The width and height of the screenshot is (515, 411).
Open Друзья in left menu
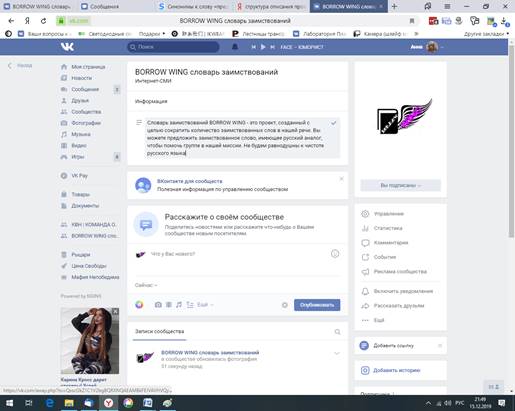click(80, 100)
